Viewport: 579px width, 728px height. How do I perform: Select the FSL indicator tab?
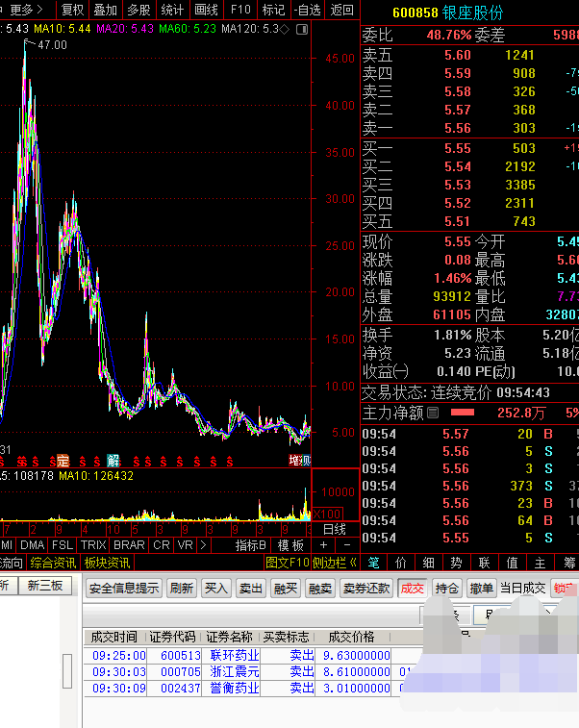[63, 545]
